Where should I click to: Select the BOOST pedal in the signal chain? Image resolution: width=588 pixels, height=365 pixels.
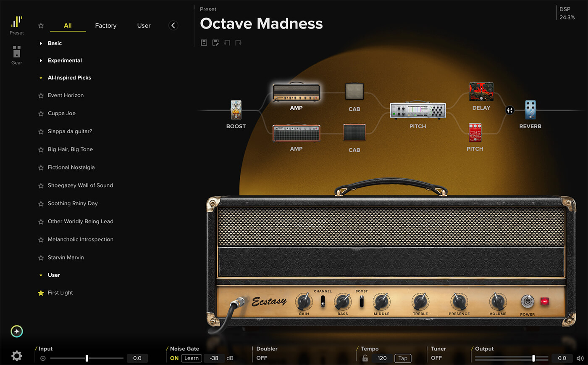tap(236, 110)
